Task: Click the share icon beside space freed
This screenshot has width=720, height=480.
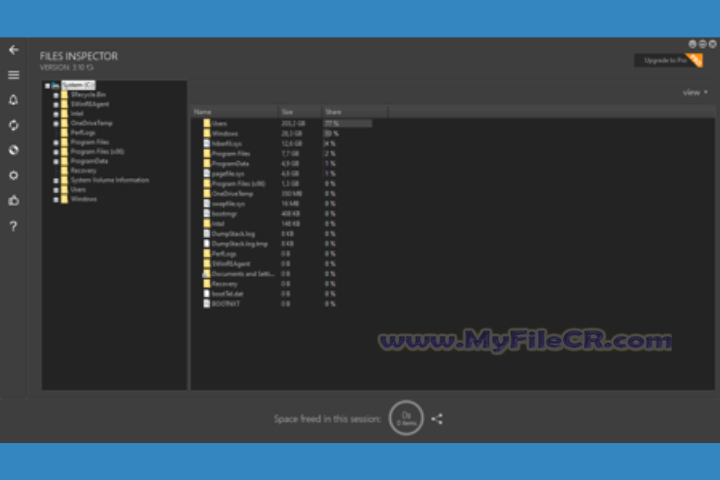Action: pyautogui.click(x=437, y=418)
